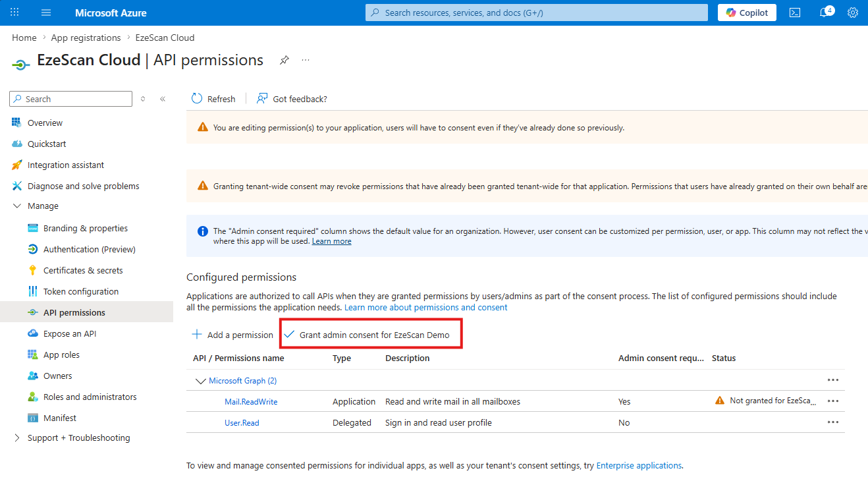The image size is (868, 481).
Task: Click the Owners people icon
Action: (33, 376)
